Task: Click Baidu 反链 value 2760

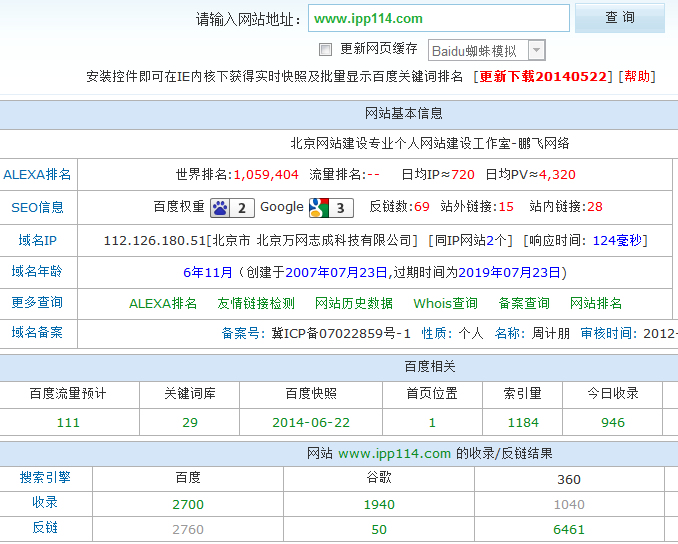Action: pos(188,530)
